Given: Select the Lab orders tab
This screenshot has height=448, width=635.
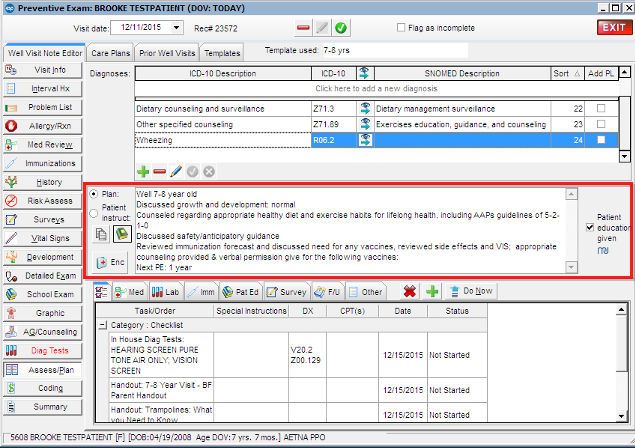Looking at the screenshot, I should [165, 292].
